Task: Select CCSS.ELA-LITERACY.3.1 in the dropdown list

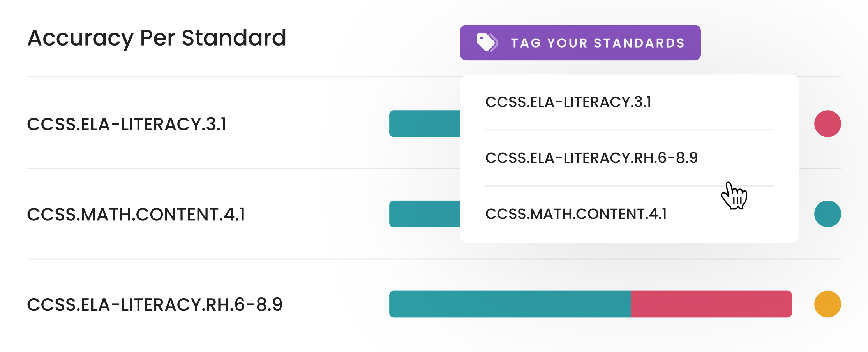Action: 568,102
